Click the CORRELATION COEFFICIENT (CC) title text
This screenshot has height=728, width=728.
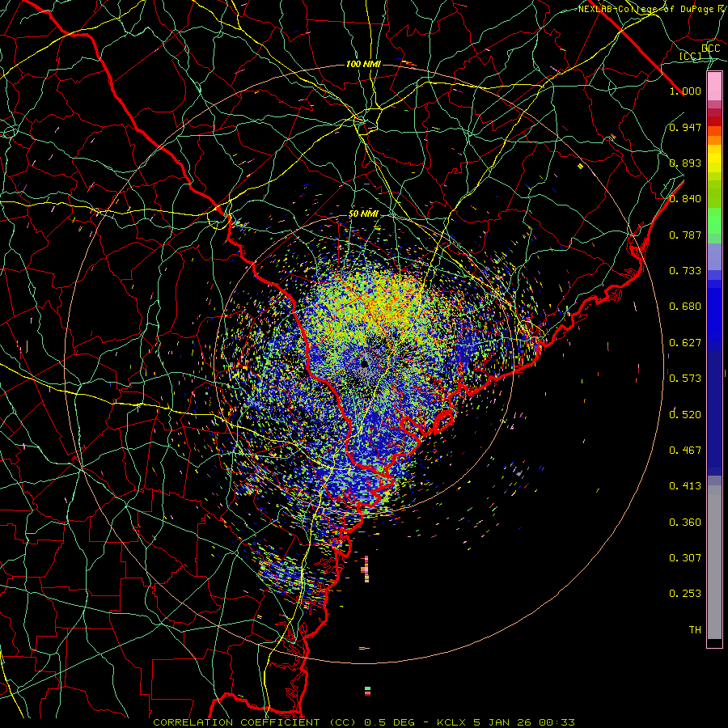[x=255, y=722]
